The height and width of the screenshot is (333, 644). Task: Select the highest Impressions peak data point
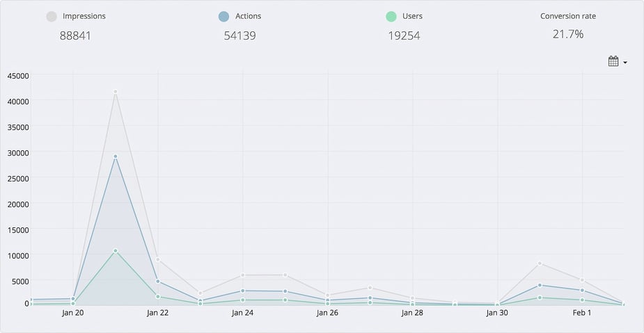[x=116, y=92]
